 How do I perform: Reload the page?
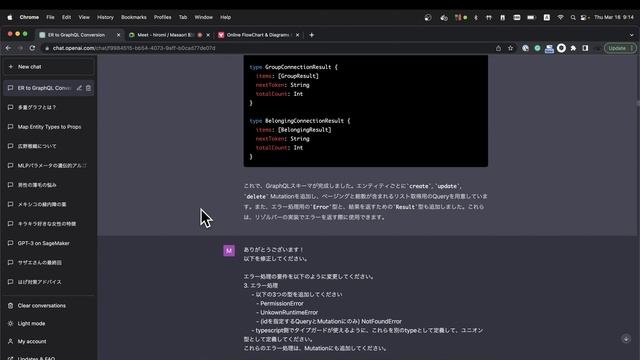32,48
